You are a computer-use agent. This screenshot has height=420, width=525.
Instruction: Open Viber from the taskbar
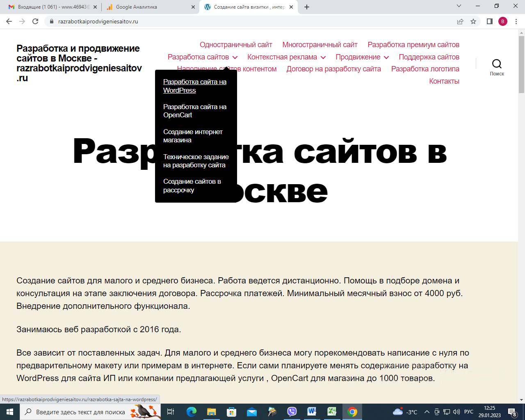coord(292,412)
